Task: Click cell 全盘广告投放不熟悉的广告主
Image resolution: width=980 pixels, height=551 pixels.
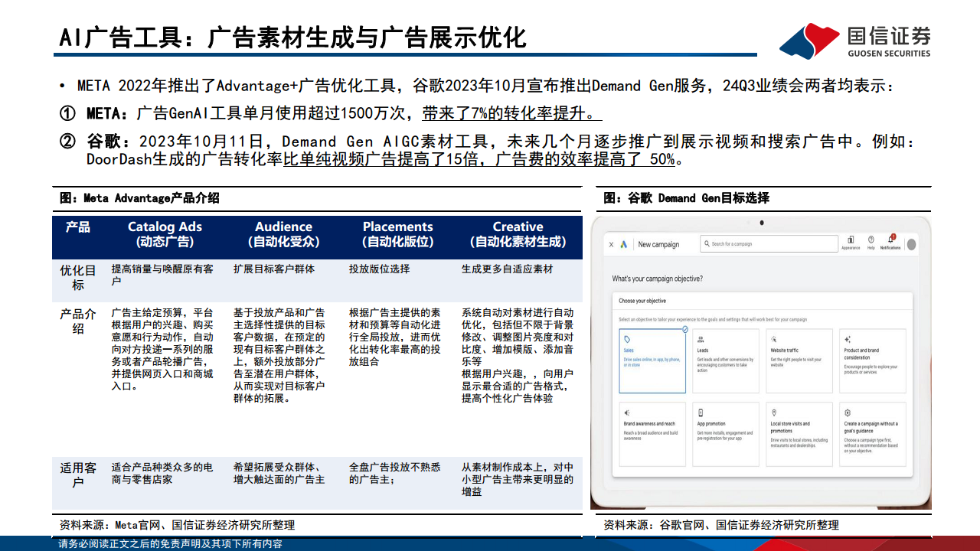Action: 394,473
